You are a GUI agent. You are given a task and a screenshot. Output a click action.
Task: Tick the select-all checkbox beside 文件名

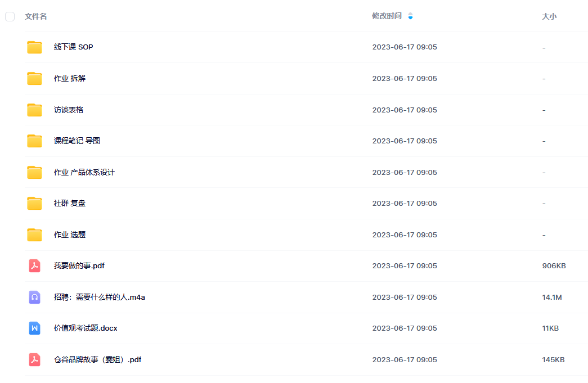tap(10, 16)
